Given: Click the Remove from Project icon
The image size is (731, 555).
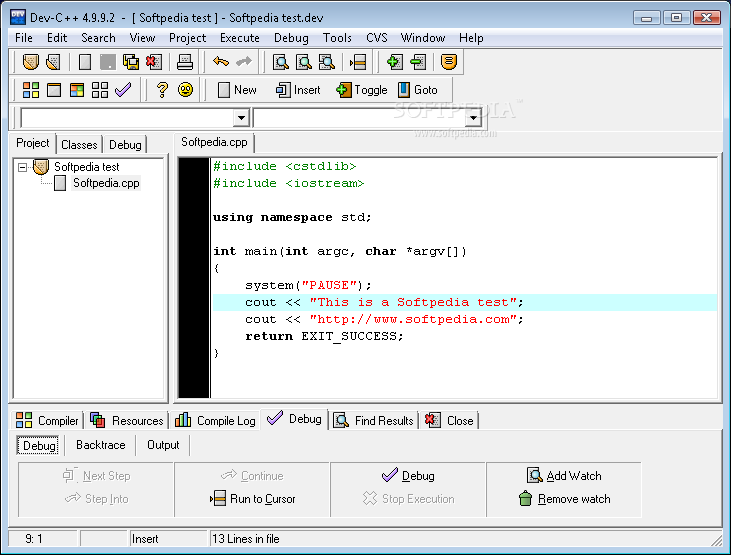Looking at the screenshot, I should [x=418, y=62].
